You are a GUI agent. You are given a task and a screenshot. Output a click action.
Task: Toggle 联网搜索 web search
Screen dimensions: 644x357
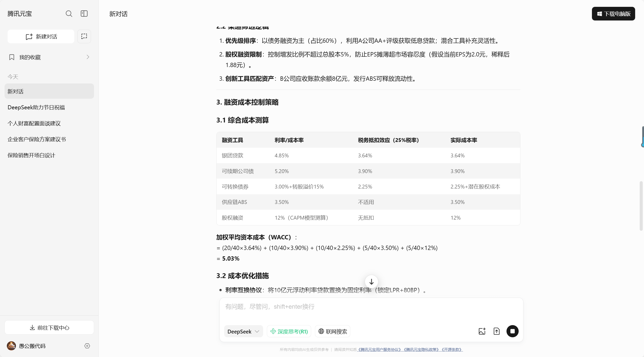pos(332,331)
